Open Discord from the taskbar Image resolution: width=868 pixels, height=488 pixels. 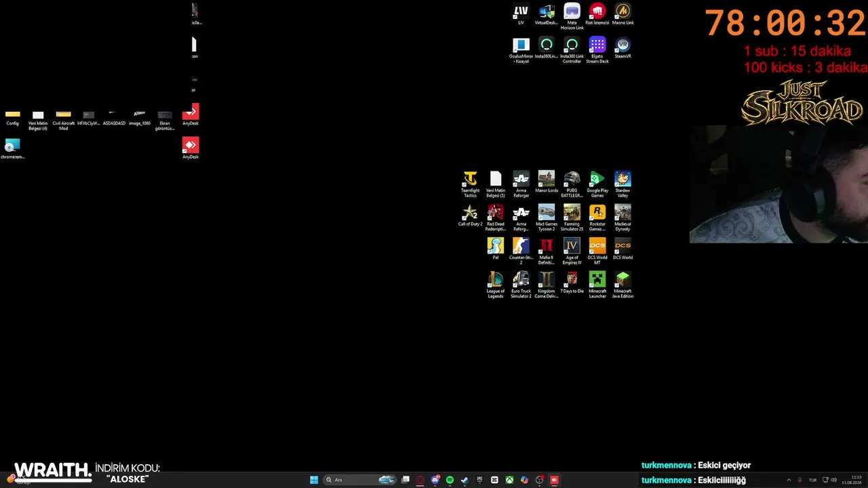tap(435, 480)
